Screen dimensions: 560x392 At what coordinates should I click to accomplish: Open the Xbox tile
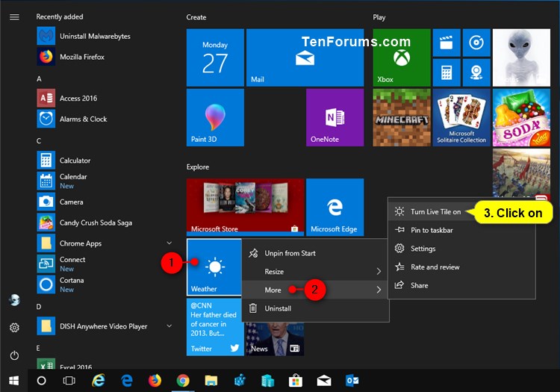point(402,57)
